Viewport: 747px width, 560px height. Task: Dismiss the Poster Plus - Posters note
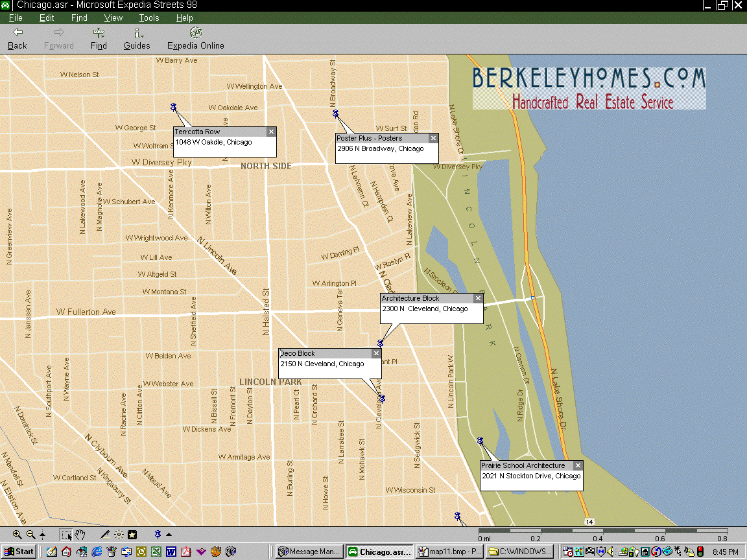point(433,138)
